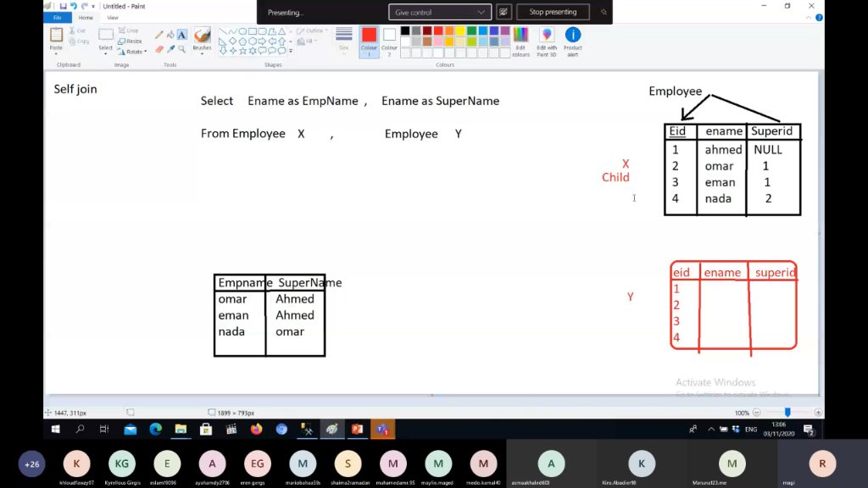Open the Brushes dropdown arrow

coord(202,53)
